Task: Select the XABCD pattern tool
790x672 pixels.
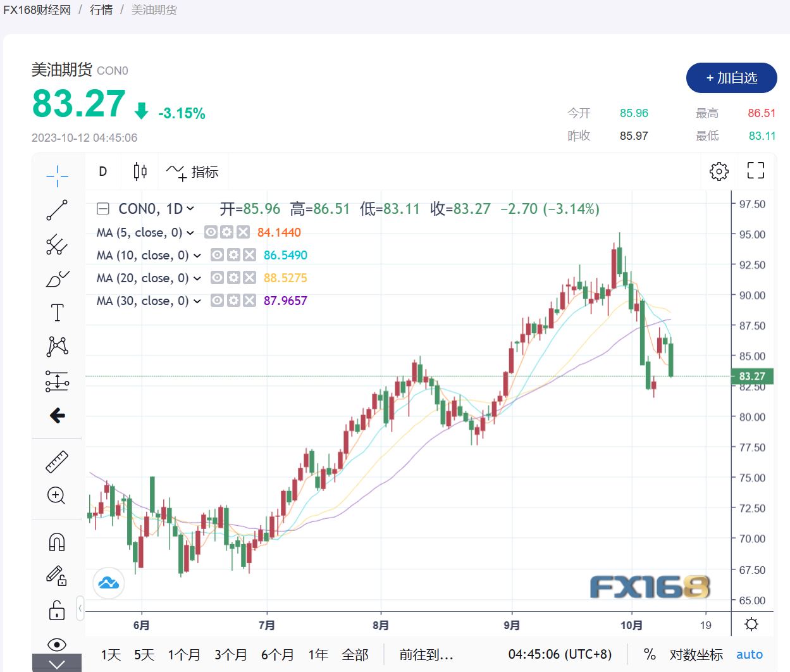Action: [57, 346]
